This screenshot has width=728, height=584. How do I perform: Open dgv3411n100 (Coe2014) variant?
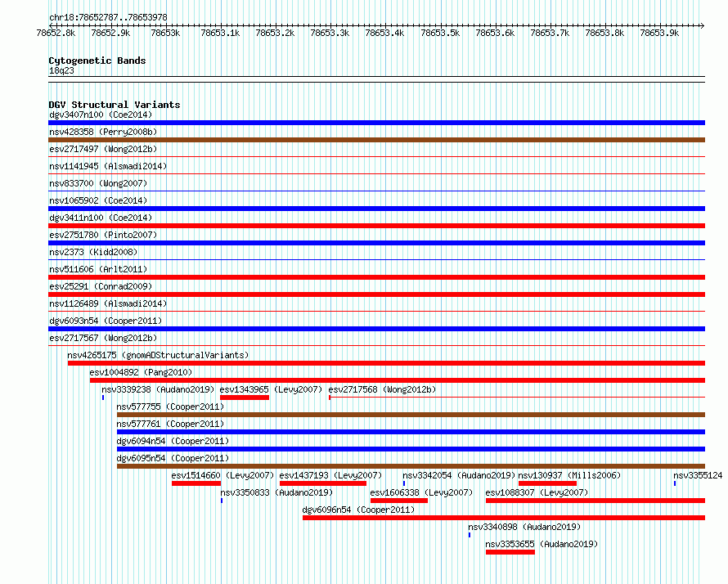click(x=101, y=218)
